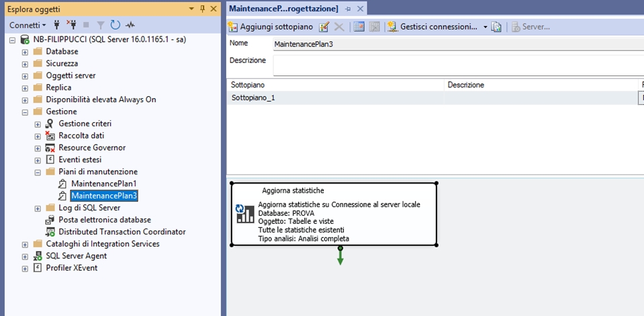644x316 pixels.
Task: Click the Raccolta dati icon
Action: pyautogui.click(x=50, y=135)
